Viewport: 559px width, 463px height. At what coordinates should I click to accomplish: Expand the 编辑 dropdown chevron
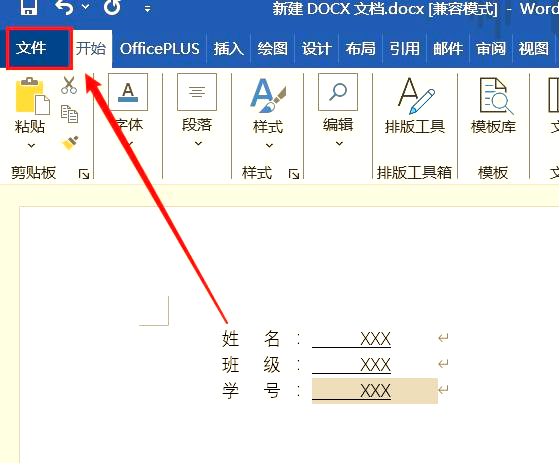tap(339, 144)
